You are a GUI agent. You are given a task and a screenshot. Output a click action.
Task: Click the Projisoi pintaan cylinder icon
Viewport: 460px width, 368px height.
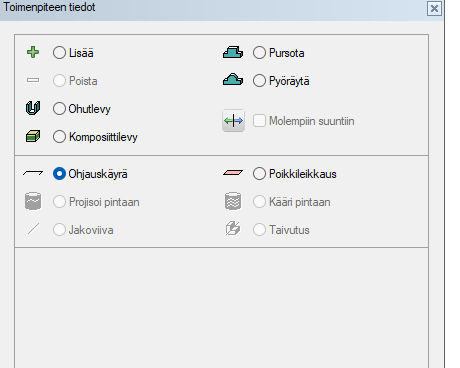tap(33, 201)
